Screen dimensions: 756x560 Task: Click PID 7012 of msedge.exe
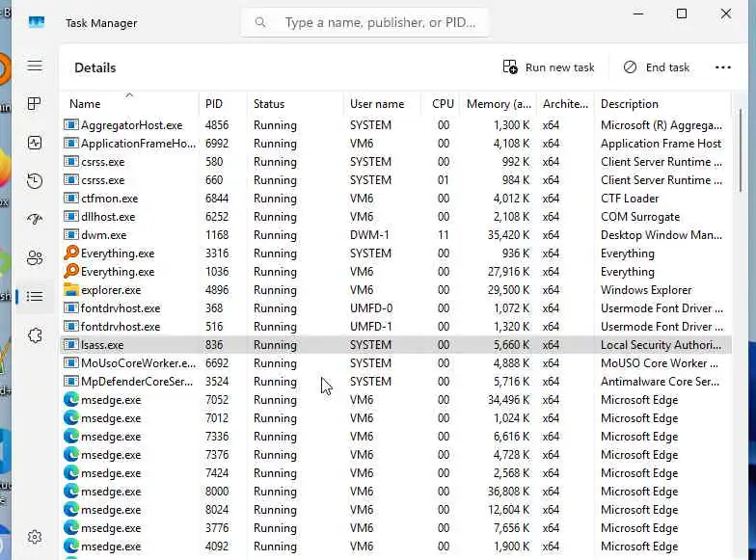pyautogui.click(x=217, y=418)
